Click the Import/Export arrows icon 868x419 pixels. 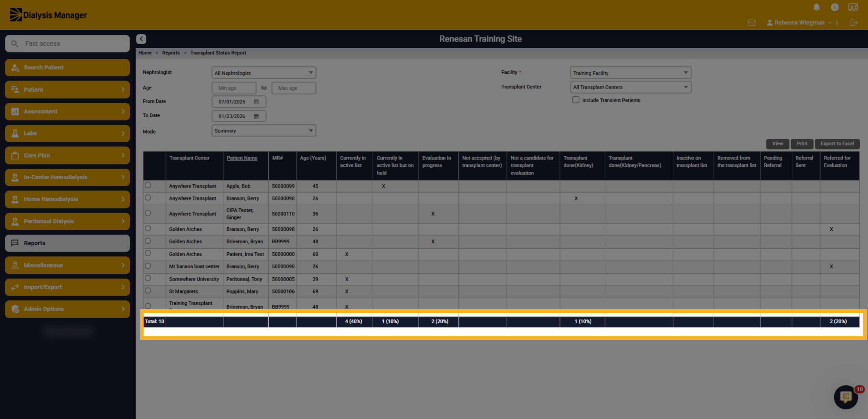[x=15, y=287]
